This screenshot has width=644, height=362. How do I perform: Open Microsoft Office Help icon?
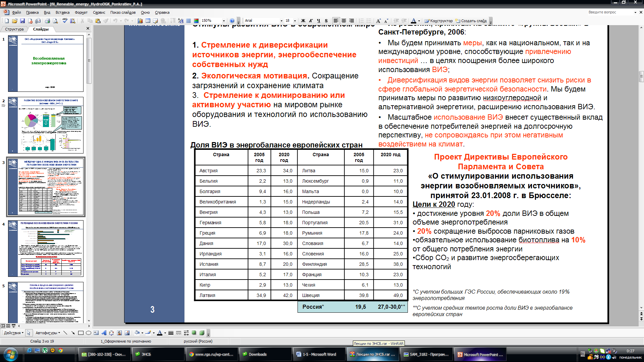(x=232, y=21)
